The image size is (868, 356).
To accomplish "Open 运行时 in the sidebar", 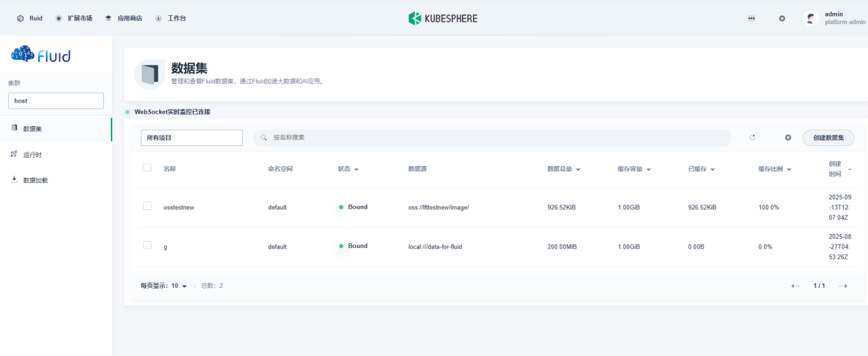I will pyautogui.click(x=32, y=155).
